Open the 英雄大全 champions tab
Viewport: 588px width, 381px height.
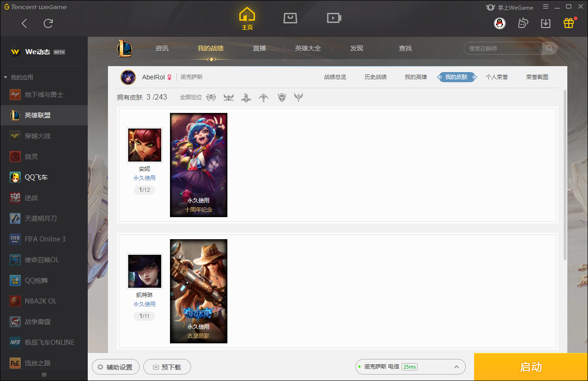click(308, 48)
